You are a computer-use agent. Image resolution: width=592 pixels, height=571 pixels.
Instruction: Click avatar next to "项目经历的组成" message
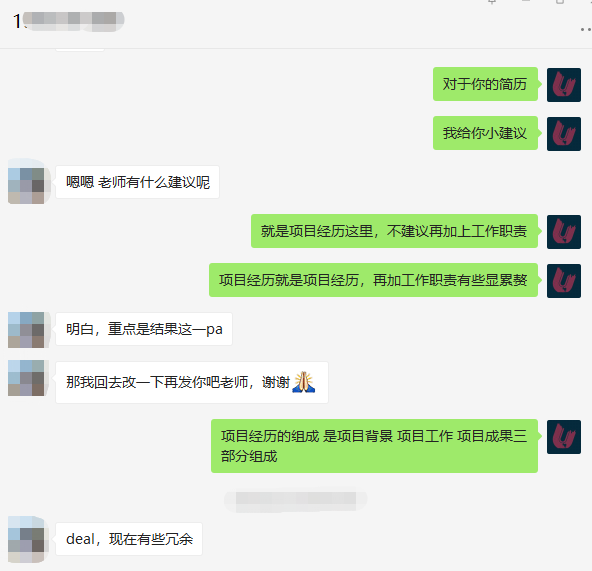point(564,437)
